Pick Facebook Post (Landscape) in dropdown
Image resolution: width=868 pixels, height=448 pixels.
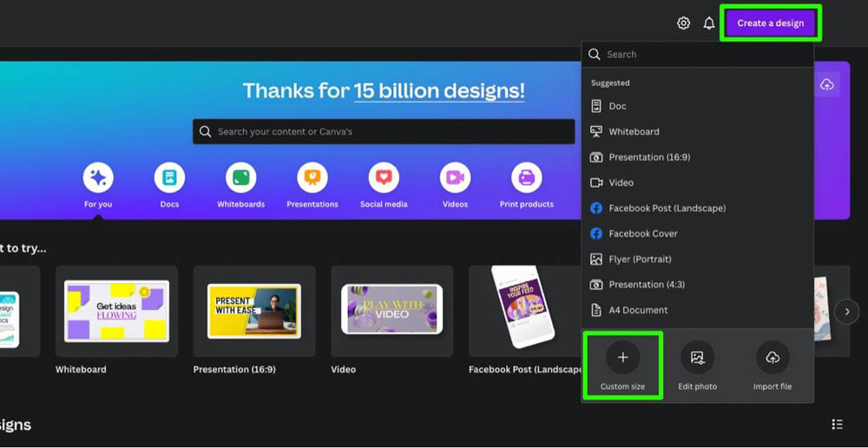pyautogui.click(x=698, y=208)
